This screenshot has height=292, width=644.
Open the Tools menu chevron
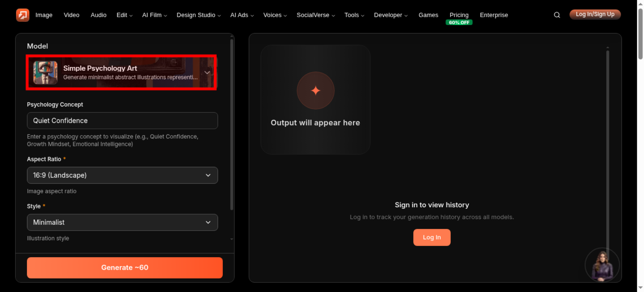pos(363,15)
